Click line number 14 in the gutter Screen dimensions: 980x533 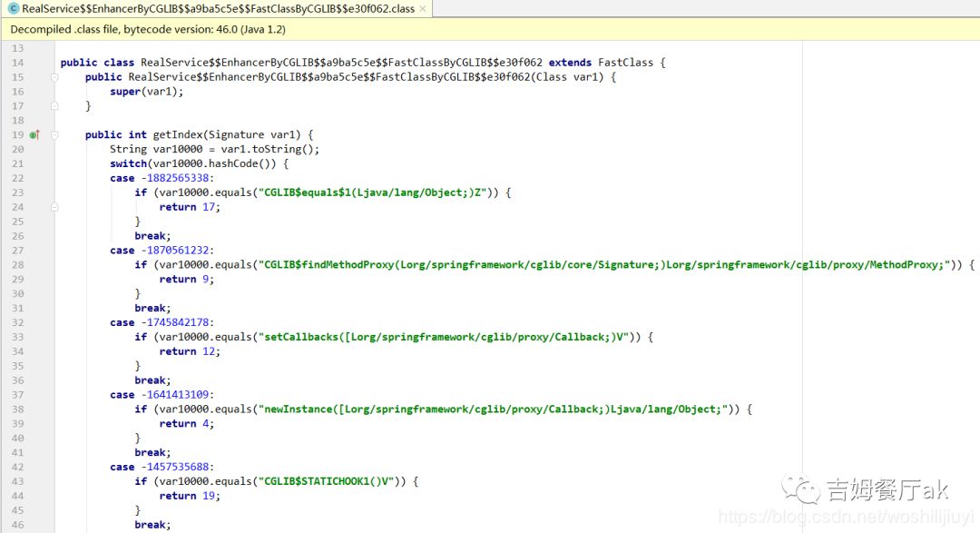(17, 63)
